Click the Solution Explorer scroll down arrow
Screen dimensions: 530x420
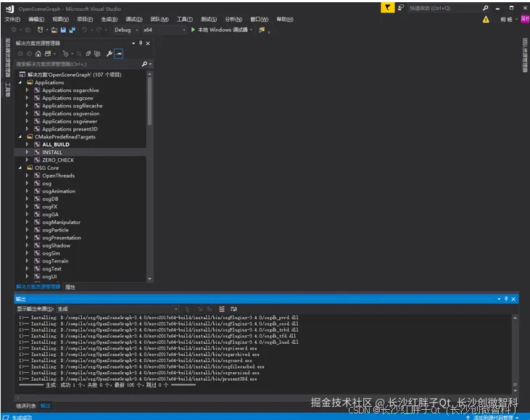149,279
